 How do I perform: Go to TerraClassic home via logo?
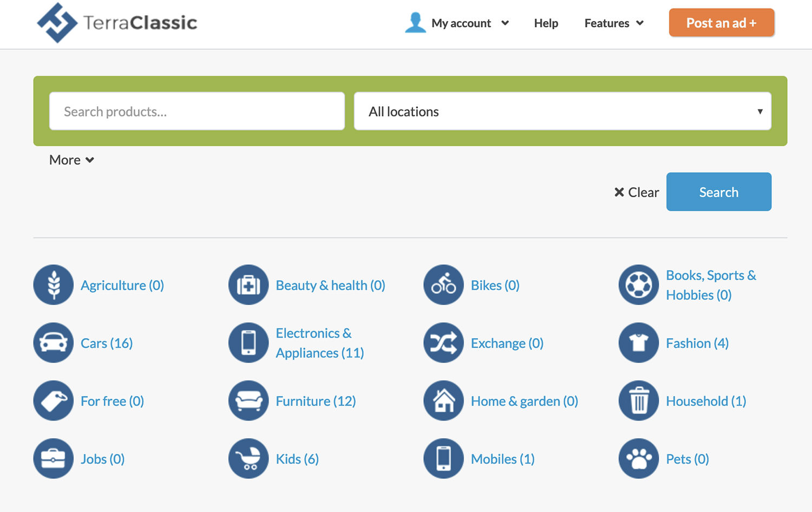tap(117, 23)
